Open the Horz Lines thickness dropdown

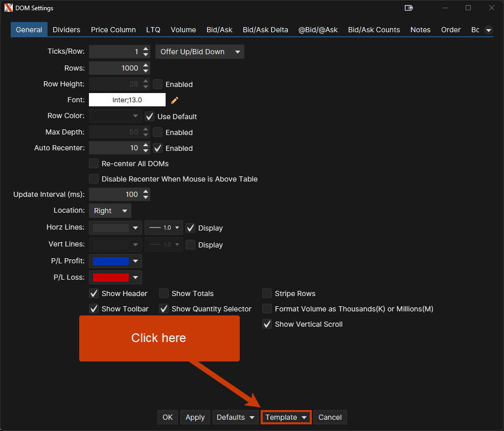point(164,228)
